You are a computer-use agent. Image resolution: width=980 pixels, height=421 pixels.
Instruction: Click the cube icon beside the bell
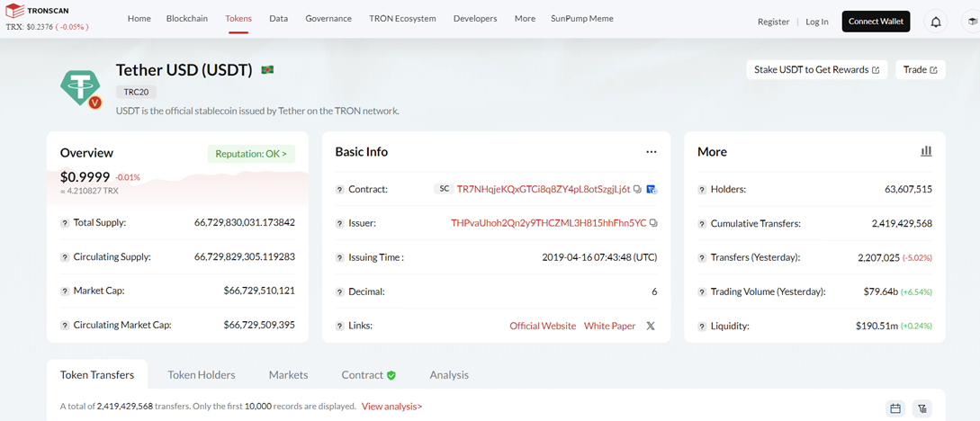(971, 22)
